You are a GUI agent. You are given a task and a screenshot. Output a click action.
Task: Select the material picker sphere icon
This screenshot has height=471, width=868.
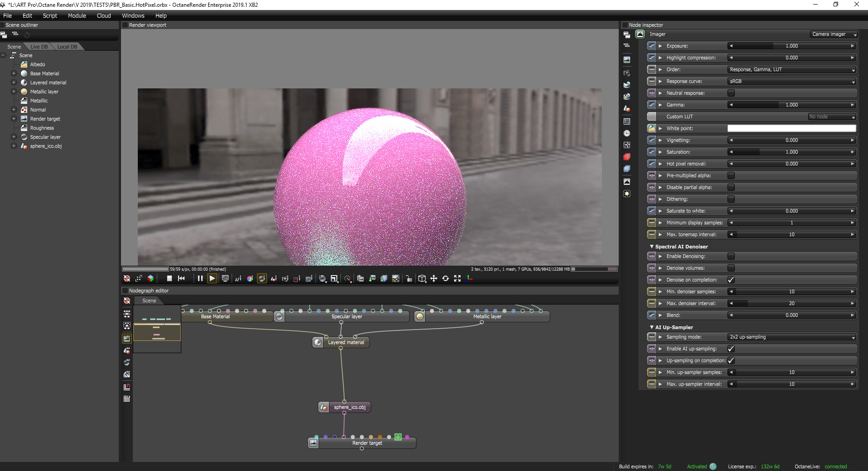coord(262,279)
